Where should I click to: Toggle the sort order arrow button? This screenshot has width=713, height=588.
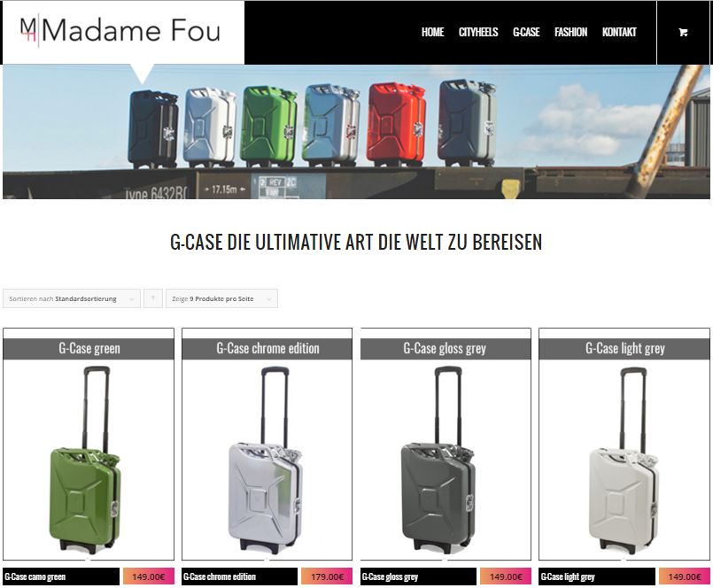[152, 298]
